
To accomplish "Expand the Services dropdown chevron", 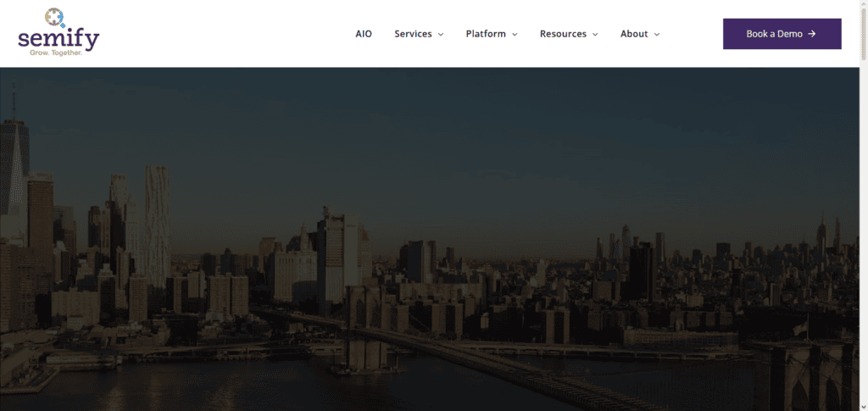I will 441,34.
